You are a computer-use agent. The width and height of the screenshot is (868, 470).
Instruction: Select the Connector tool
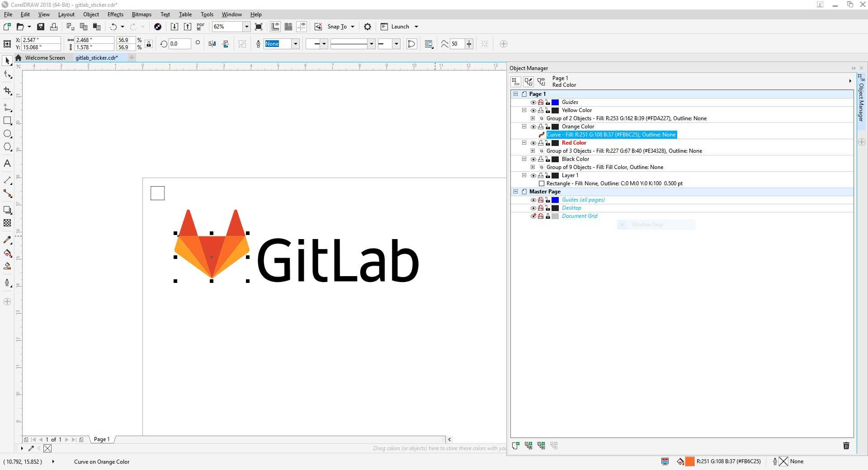(7, 193)
